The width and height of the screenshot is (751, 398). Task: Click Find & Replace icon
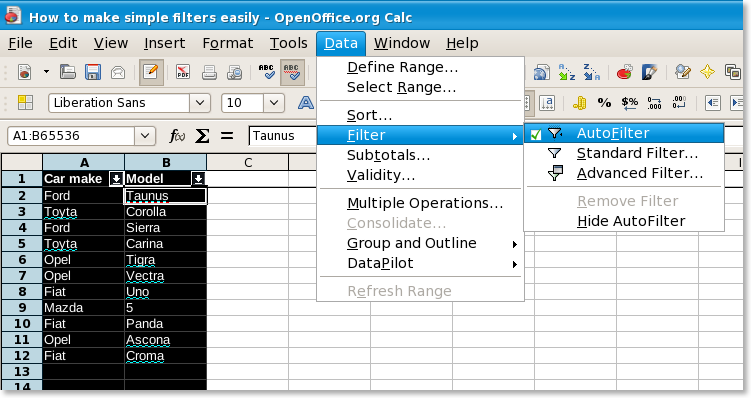(x=683, y=72)
